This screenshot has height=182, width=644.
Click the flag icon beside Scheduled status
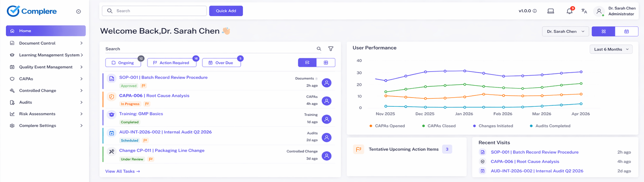click(x=145, y=141)
